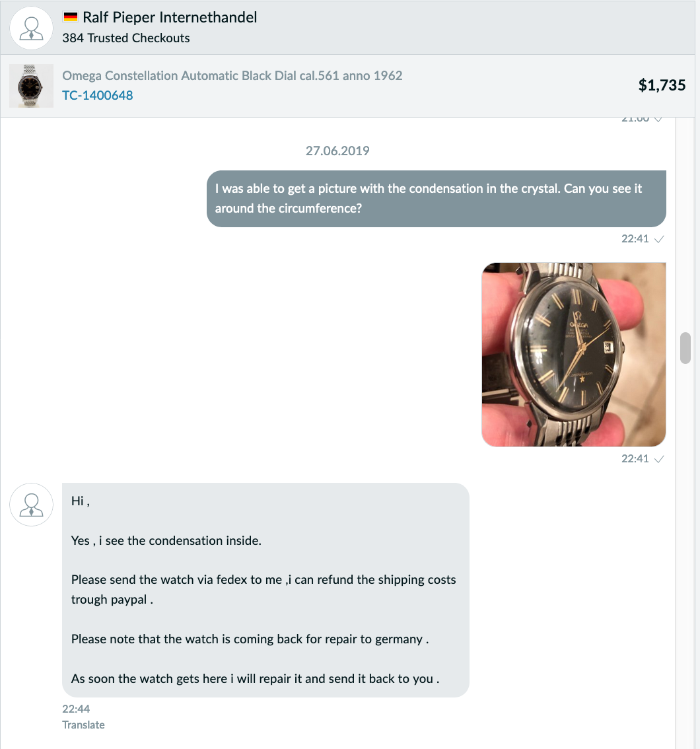Image resolution: width=700 pixels, height=749 pixels.
Task: Click the Translate link under the reply
Action: [x=83, y=725]
